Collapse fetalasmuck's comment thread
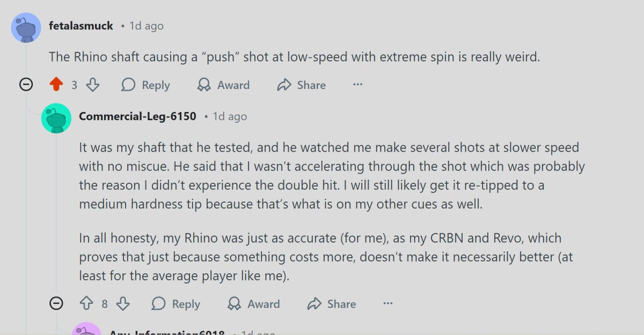 (x=26, y=85)
